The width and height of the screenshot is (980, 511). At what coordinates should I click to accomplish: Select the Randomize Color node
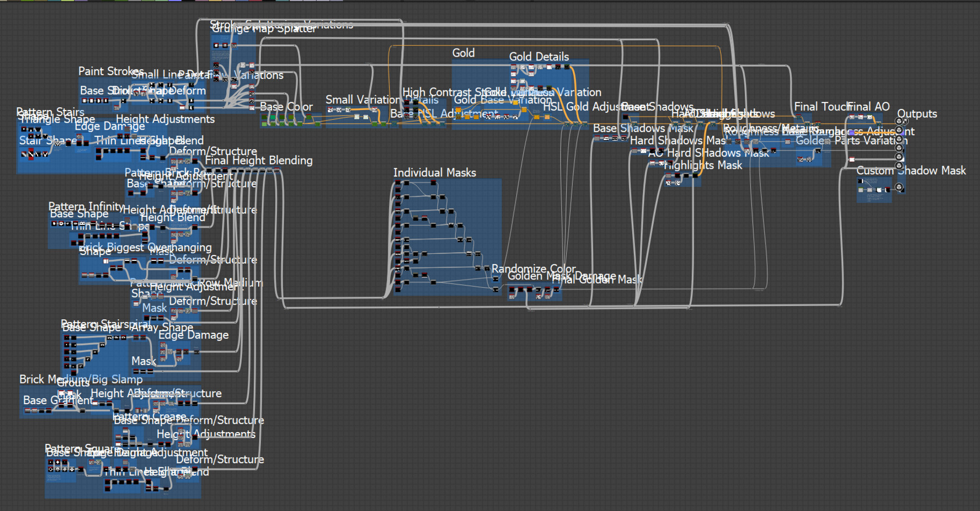495,278
